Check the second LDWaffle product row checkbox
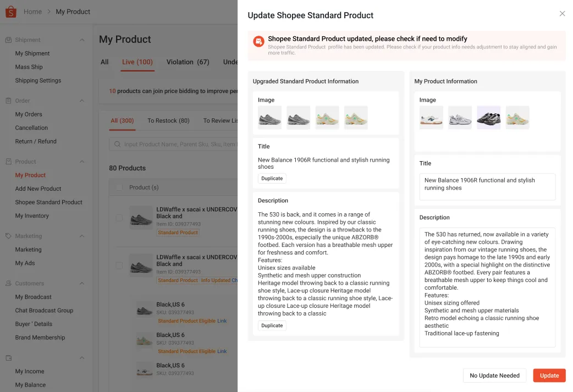Image resolution: width=573 pixels, height=392 pixels. (x=119, y=265)
